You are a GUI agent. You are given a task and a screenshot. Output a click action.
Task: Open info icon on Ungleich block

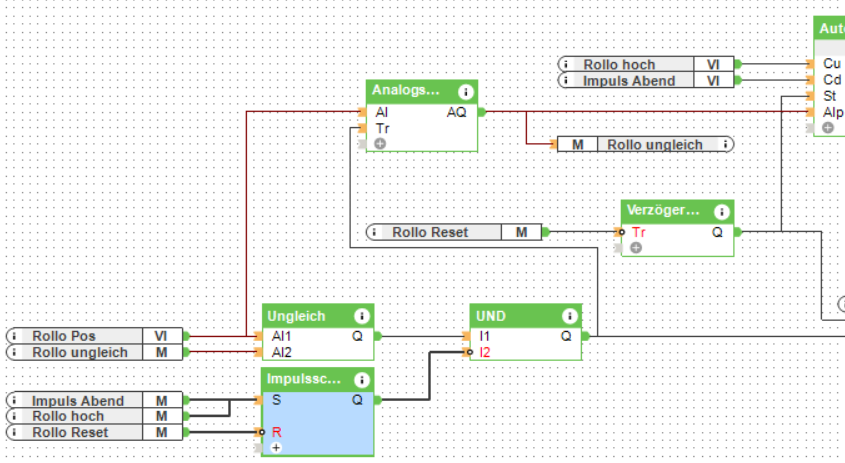[x=362, y=316]
